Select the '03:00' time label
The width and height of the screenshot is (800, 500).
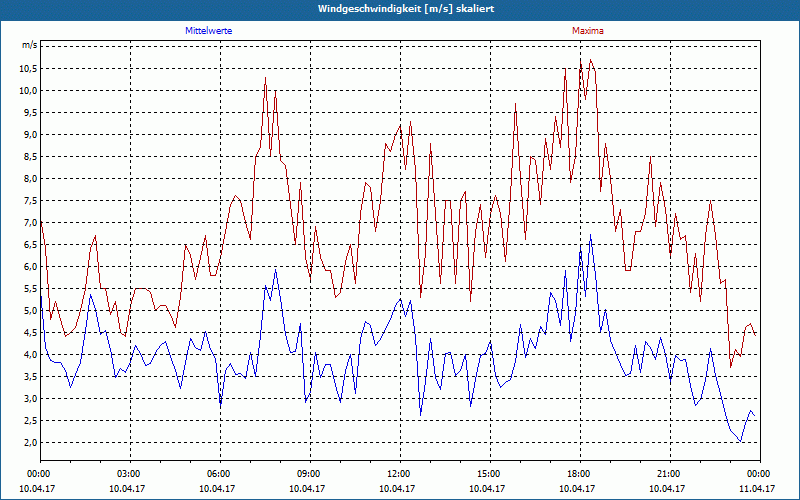(130, 474)
